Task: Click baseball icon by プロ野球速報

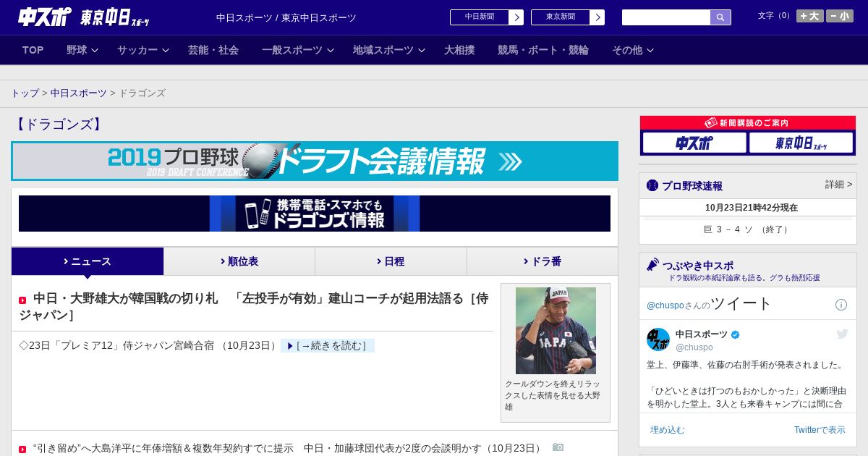Action: tap(652, 185)
